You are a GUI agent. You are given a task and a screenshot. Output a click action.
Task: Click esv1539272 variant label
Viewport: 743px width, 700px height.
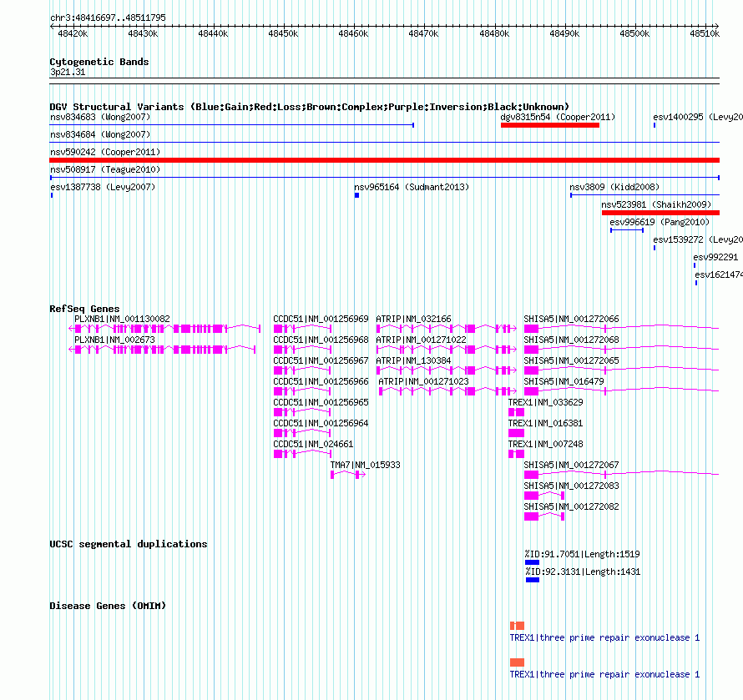tap(698, 239)
